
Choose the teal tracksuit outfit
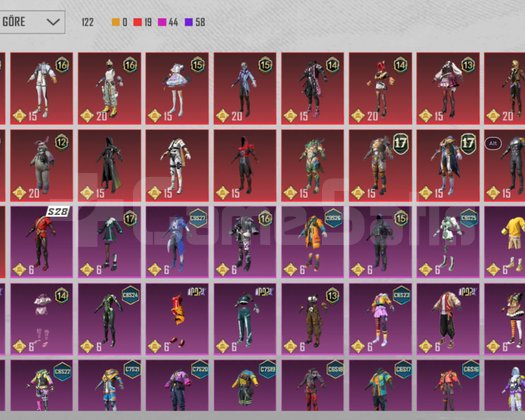[x=245, y=319]
